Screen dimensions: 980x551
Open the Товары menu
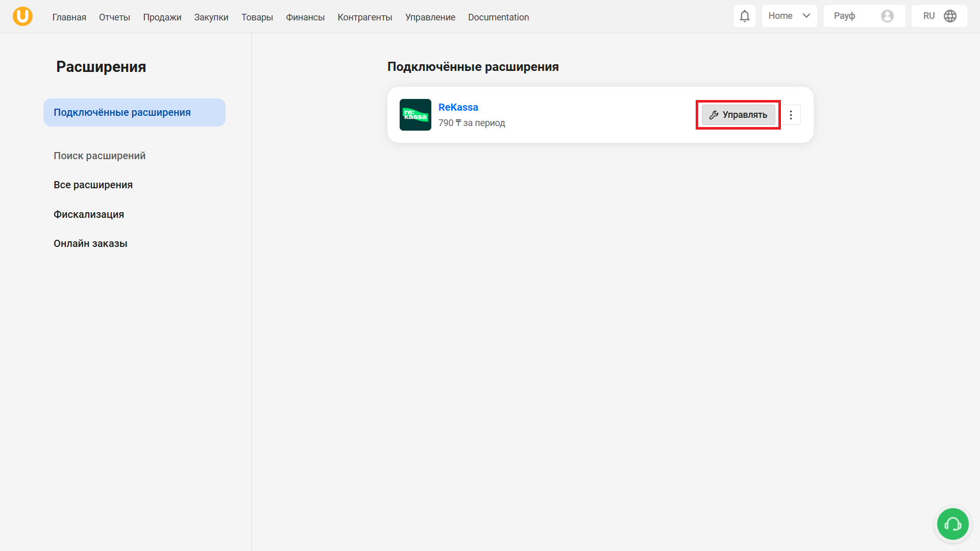pos(257,17)
